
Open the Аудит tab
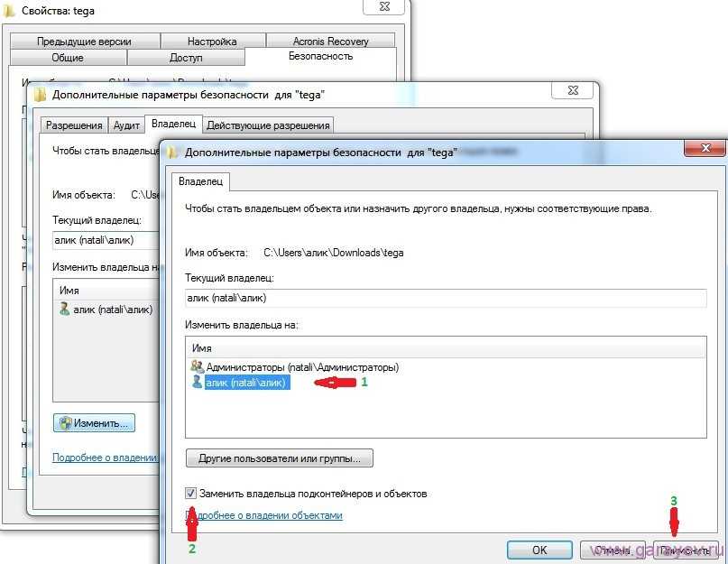(x=126, y=125)
